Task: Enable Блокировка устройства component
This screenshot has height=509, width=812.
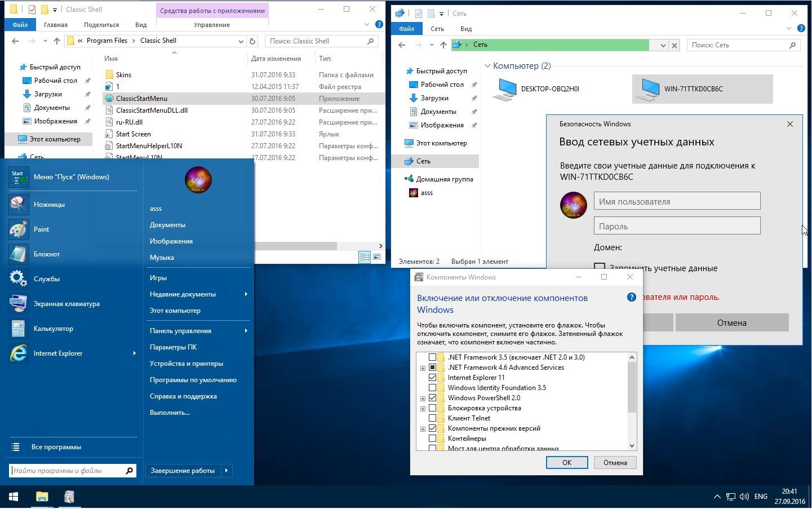Action: 432,408
